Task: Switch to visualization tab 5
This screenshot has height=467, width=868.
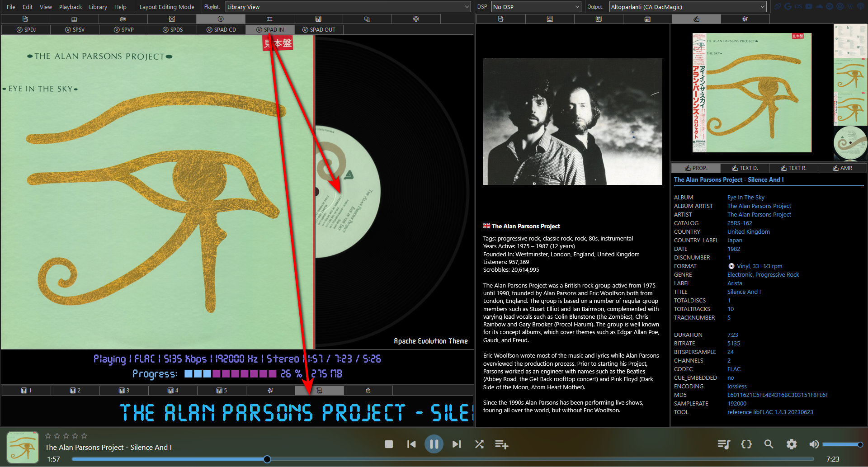Action: (x=222, y=391)
